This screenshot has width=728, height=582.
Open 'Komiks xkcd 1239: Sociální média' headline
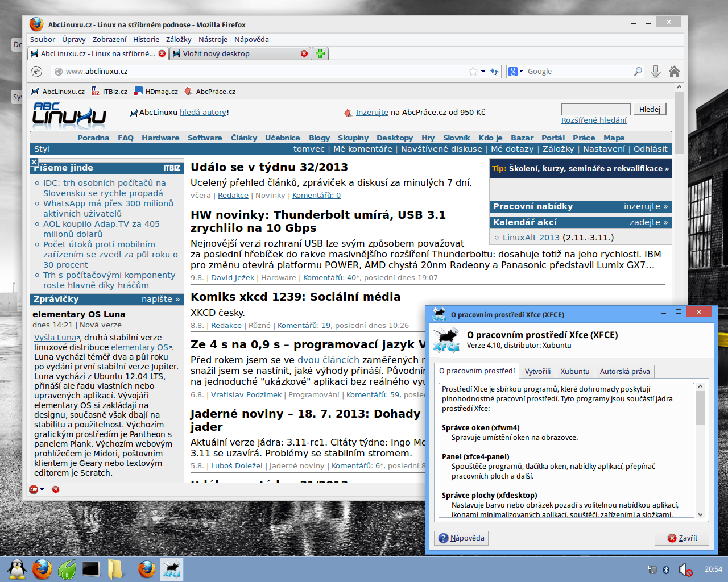296,297
